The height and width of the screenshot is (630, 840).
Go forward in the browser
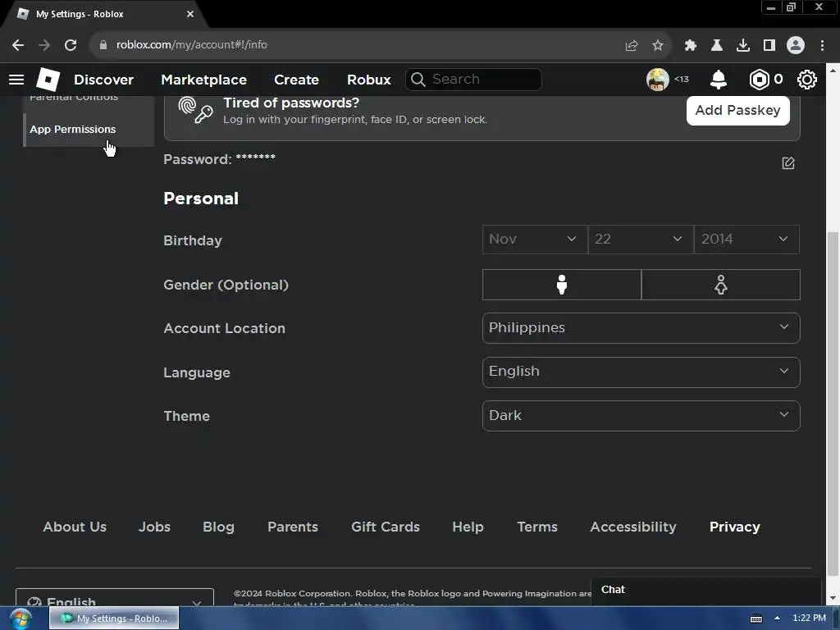click(44, 45)
